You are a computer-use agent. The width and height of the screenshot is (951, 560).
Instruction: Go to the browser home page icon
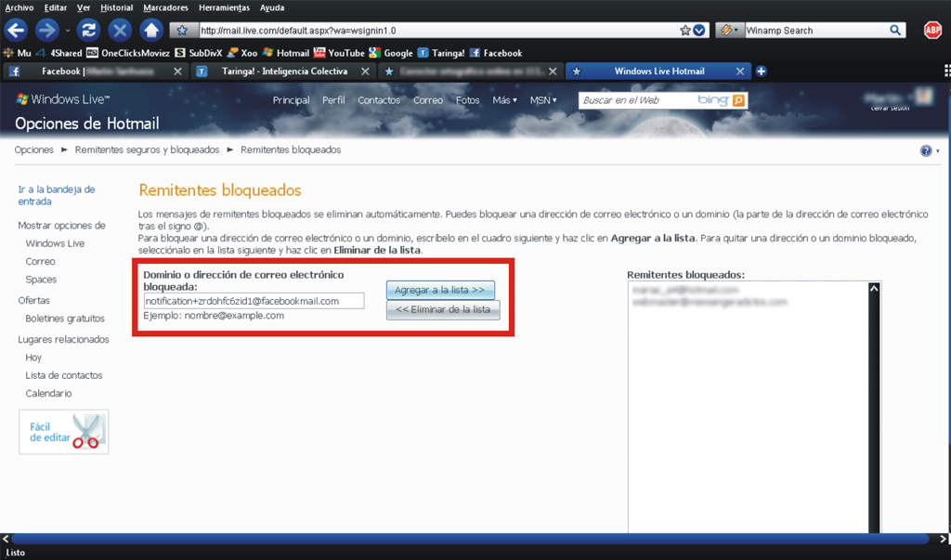[x=151, y=30]
